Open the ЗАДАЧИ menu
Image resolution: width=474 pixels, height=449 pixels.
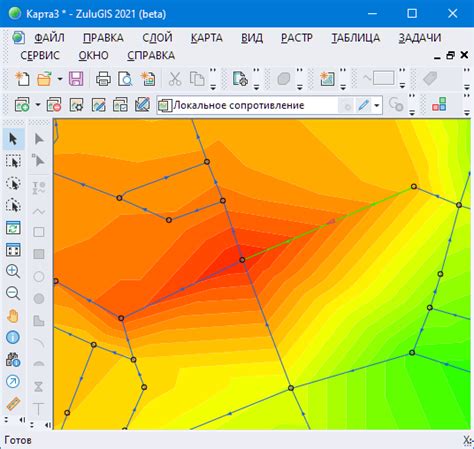(420, 38)
